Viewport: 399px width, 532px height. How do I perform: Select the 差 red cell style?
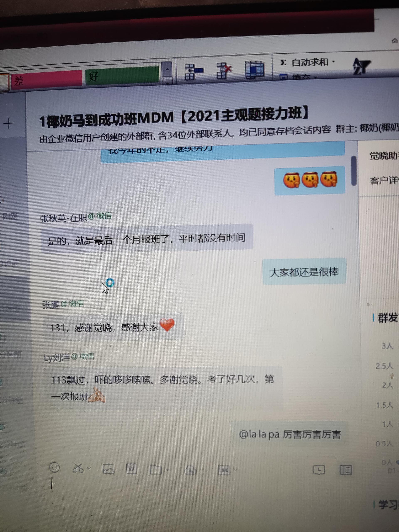pyautogui.click(x=47, y=80)
